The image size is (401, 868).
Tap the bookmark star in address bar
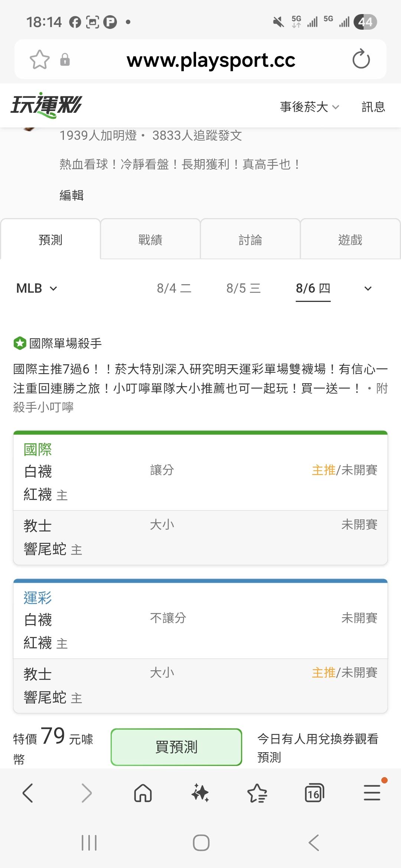pos(40,60)
